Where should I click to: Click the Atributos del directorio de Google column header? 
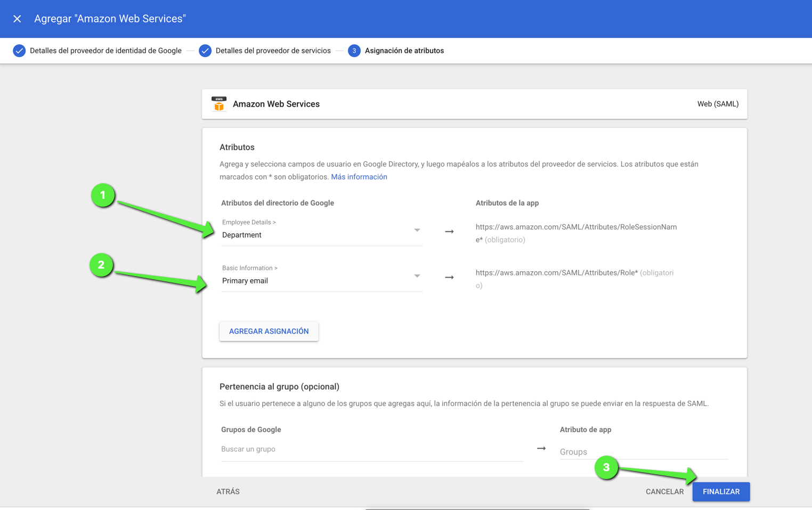tap(278, 203)
